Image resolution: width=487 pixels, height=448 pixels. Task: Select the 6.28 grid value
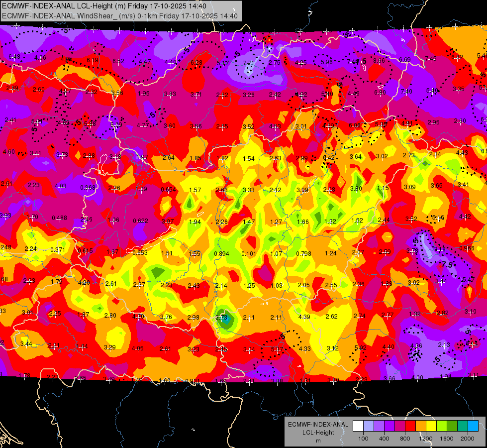pos(196,63)
